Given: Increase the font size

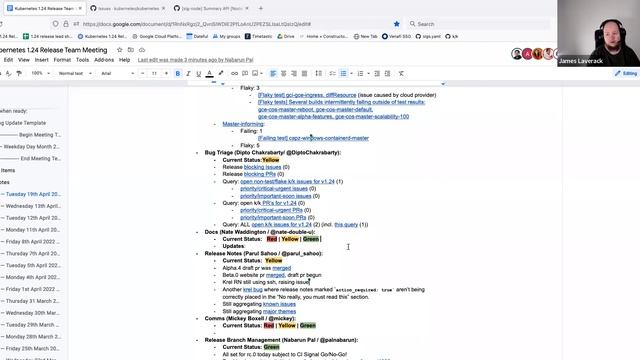Looking at the screenshot, I should point(166,73).
